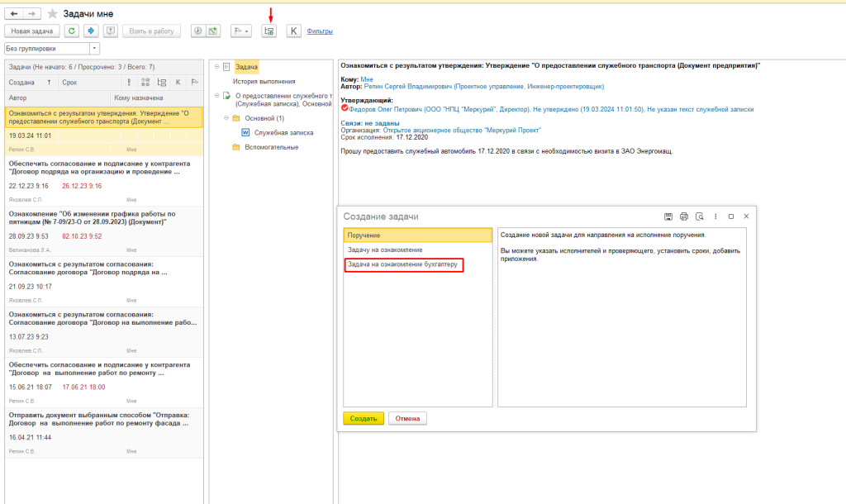
Task: Click the save icon in Создание задачи dialog
Action: click(x=668, y=216)
